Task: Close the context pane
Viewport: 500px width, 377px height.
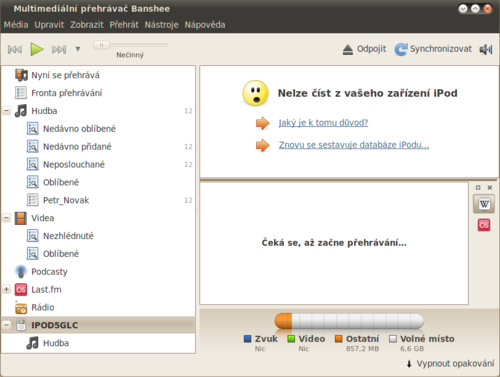Action: coord(490,188)
